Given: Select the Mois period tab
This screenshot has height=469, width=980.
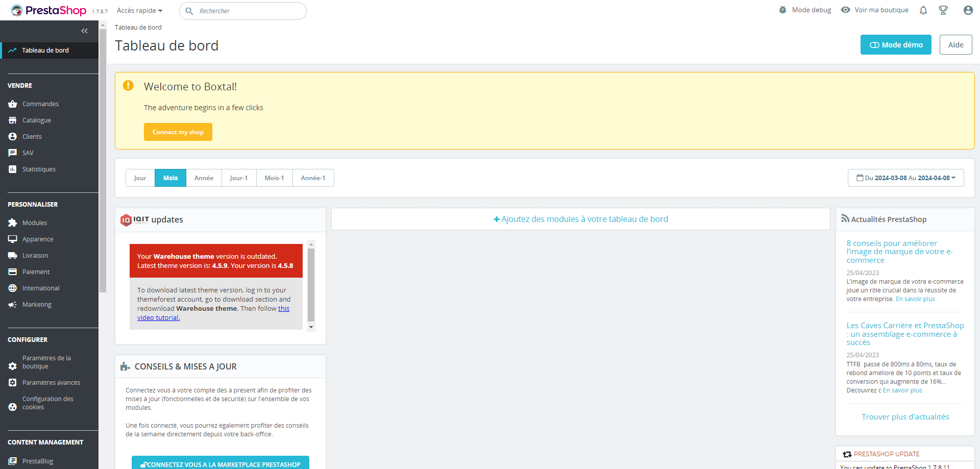Looking at the screenshot, I should pyautogui.click(x=170, y=178).
